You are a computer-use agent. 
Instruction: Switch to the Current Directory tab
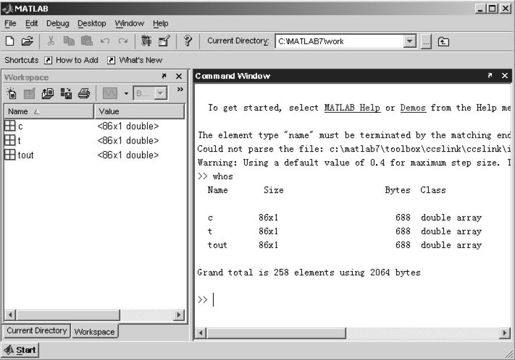37,331
